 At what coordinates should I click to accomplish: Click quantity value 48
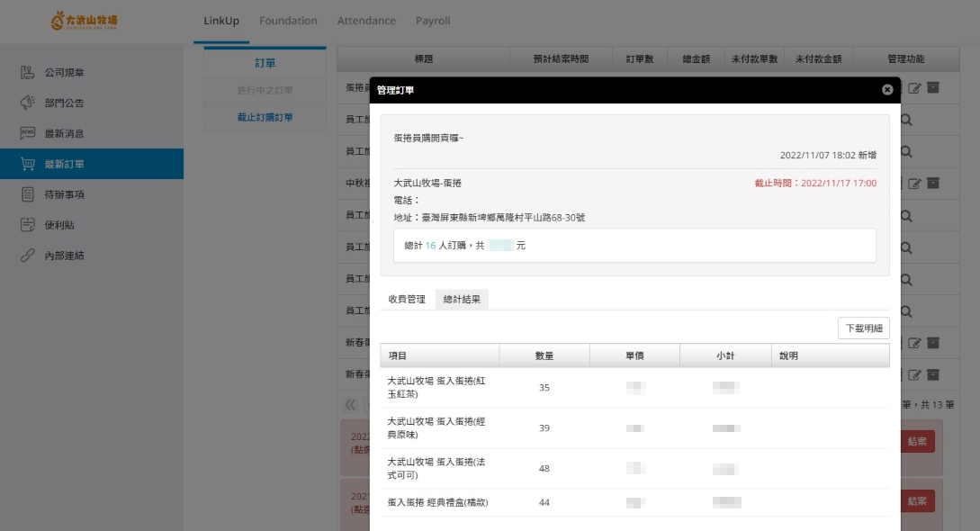[x=544, y=469]
